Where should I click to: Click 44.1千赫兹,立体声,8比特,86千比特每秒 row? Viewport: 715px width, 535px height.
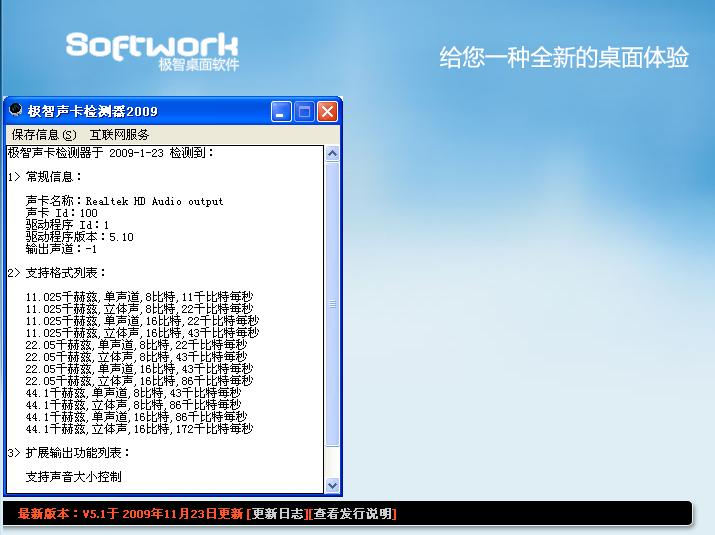[133, 405]
